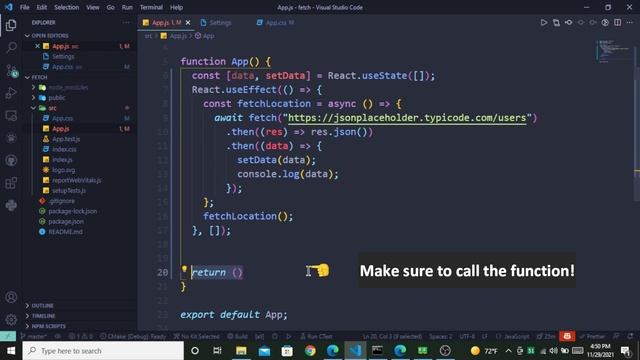Open the File menu
The width and height of the screenshot is (640, 360).
tap(24, 7)
